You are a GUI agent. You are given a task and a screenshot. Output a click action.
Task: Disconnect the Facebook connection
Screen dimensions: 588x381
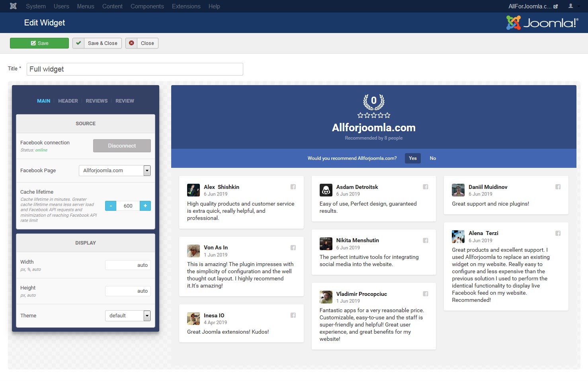(x=122, y=146)
